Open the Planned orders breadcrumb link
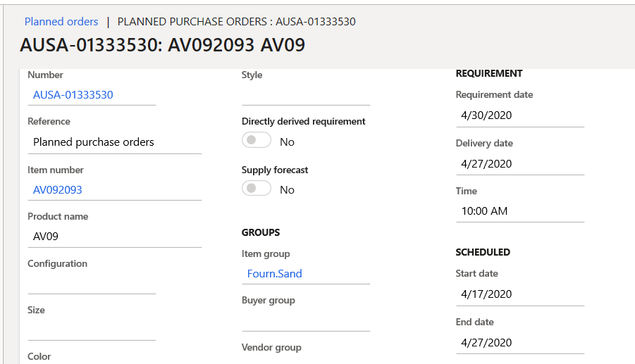The height and width of the screenshot is (364, 635). pos(61,22)
